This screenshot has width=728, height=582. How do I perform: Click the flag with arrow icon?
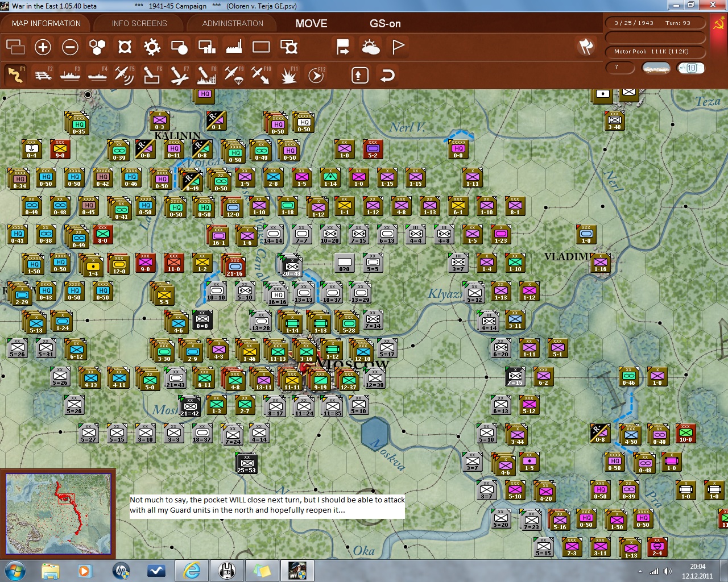click(343, 47)
